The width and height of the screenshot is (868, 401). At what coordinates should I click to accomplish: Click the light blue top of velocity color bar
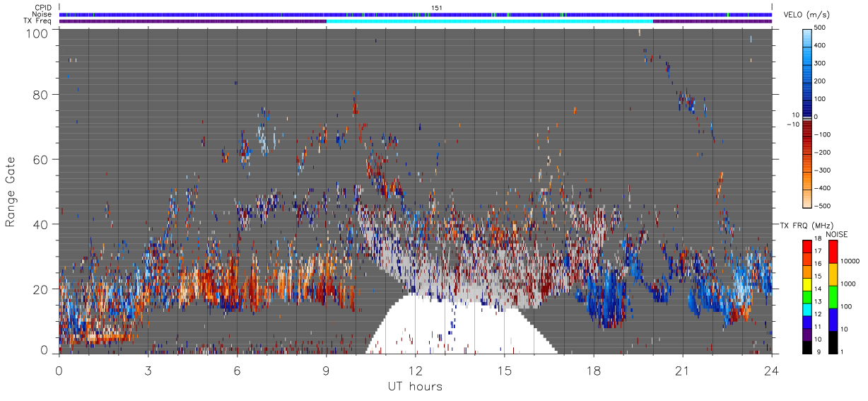(x=808, y=37)
